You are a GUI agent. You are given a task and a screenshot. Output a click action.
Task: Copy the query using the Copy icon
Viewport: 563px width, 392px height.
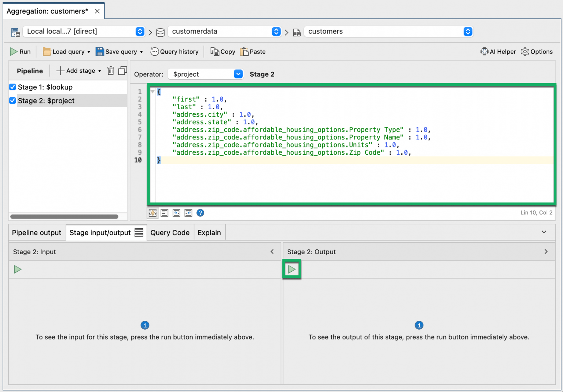click(x=222, y=51)
